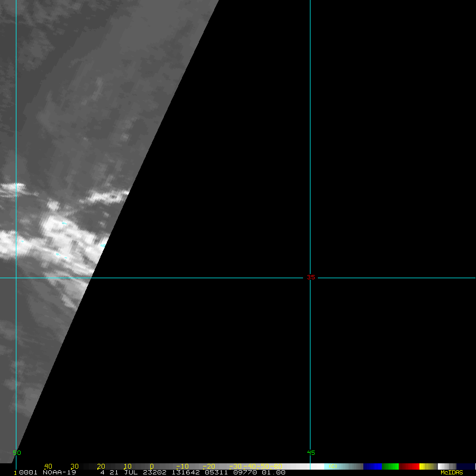476x476 pixels.
Task: Click the red 35 latitude label
Action: click(311, 277)
